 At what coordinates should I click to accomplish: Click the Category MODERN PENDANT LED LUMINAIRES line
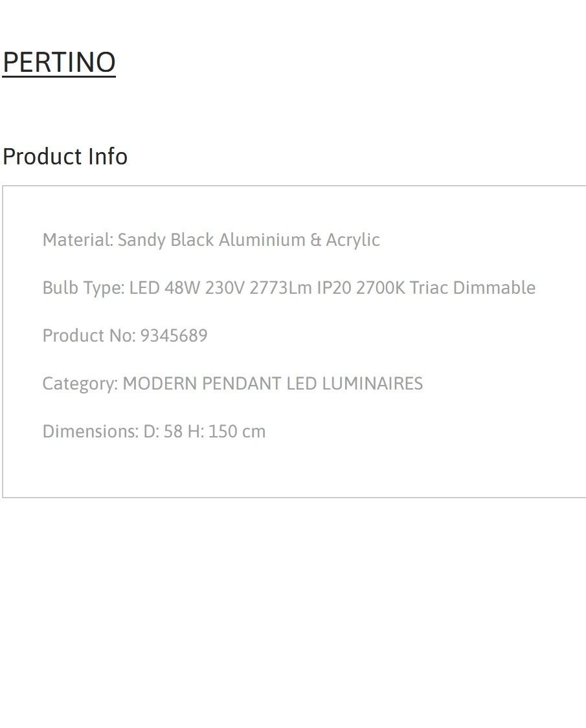(x=232, y=384)
